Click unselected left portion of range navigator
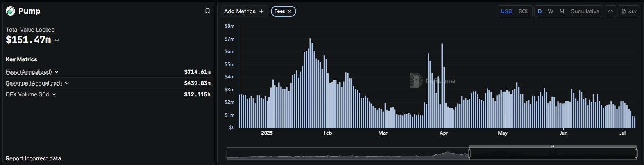The width and height of the screenshot is (644, 165). coord(348,154)
